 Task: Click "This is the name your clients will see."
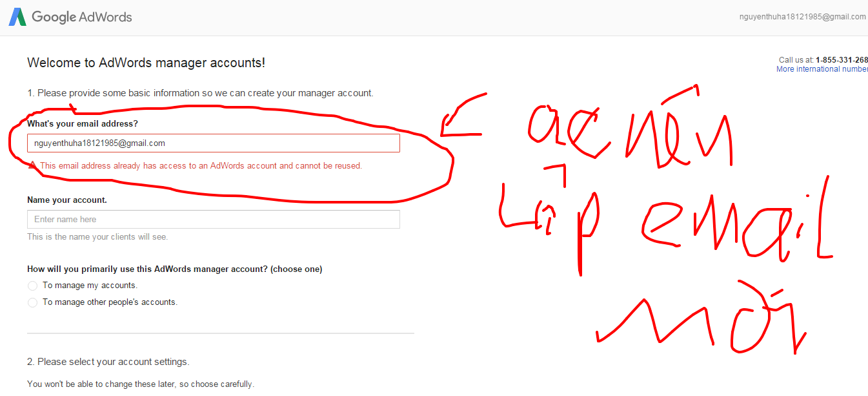97,237
